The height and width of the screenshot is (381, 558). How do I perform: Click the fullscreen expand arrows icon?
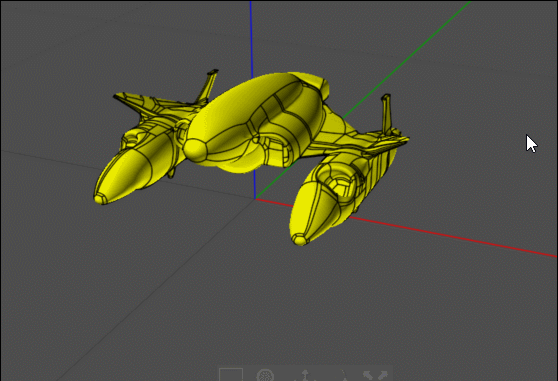coord(375,375)
